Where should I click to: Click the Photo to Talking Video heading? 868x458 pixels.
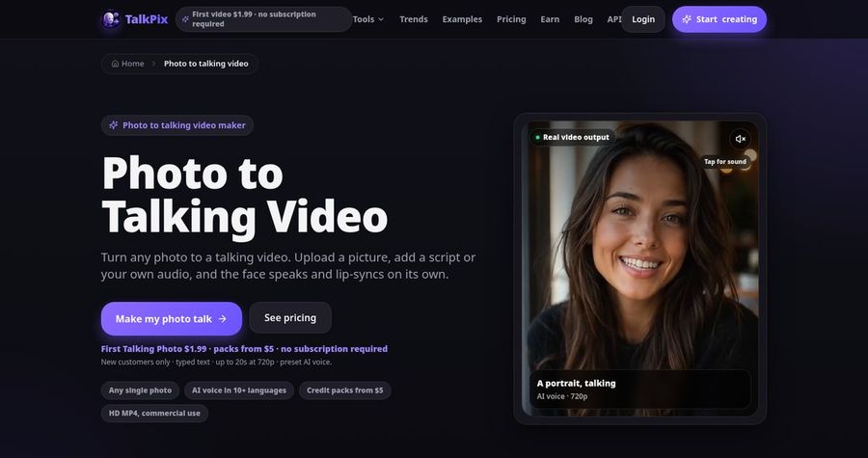(x=244, y=195)
